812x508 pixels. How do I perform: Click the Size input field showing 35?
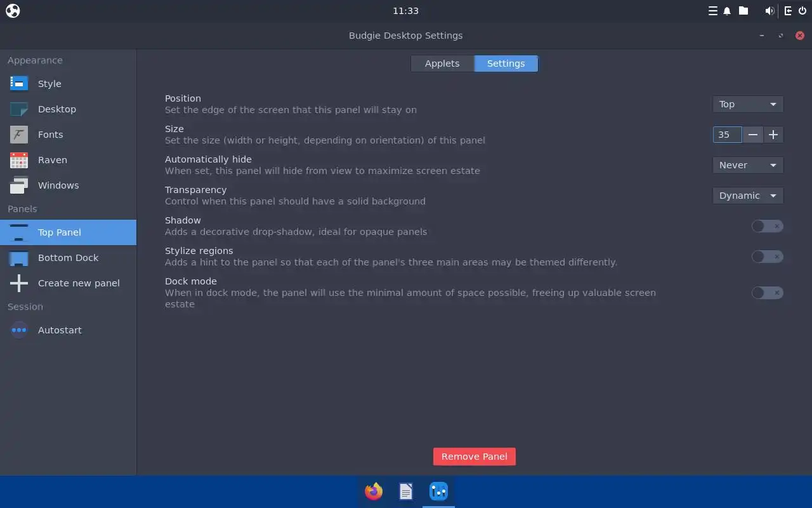tap(728, 135)
